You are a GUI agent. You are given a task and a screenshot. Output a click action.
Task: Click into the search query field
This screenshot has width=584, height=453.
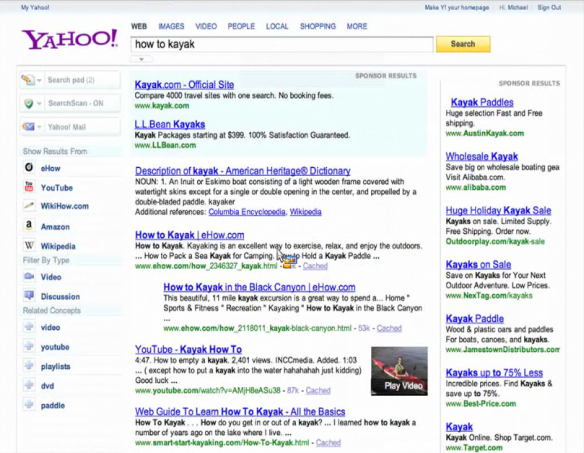coord(282,44)
